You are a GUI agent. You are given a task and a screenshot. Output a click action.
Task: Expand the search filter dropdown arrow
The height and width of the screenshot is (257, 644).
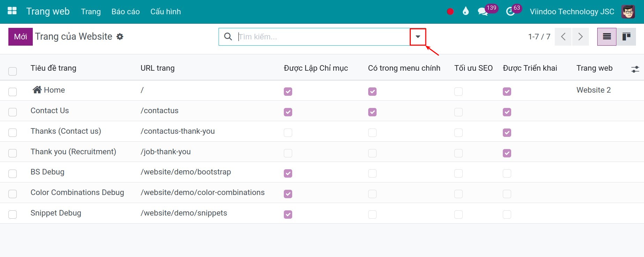click(418, 37)
